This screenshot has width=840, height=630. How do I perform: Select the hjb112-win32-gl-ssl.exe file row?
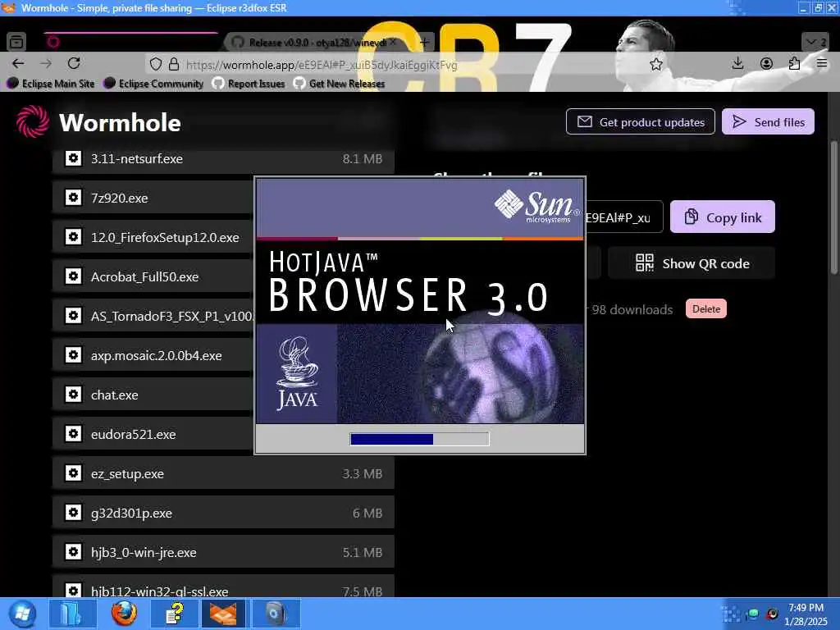tap(223, 587)
